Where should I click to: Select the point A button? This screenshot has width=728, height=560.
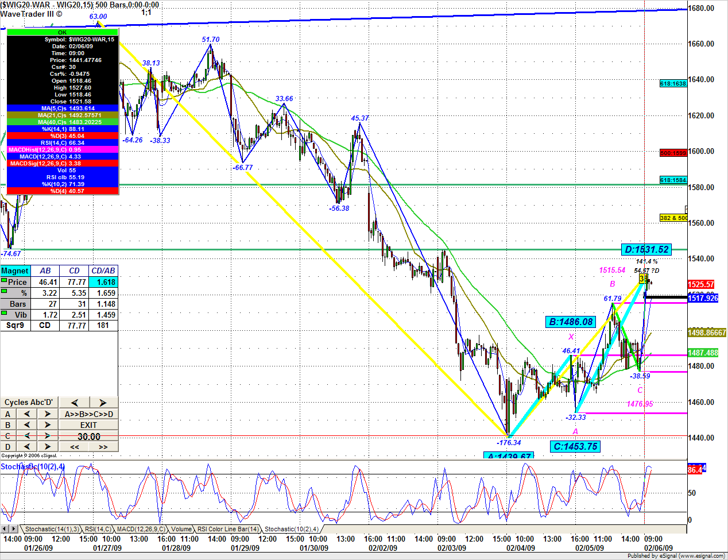click(x=8, y=414)
